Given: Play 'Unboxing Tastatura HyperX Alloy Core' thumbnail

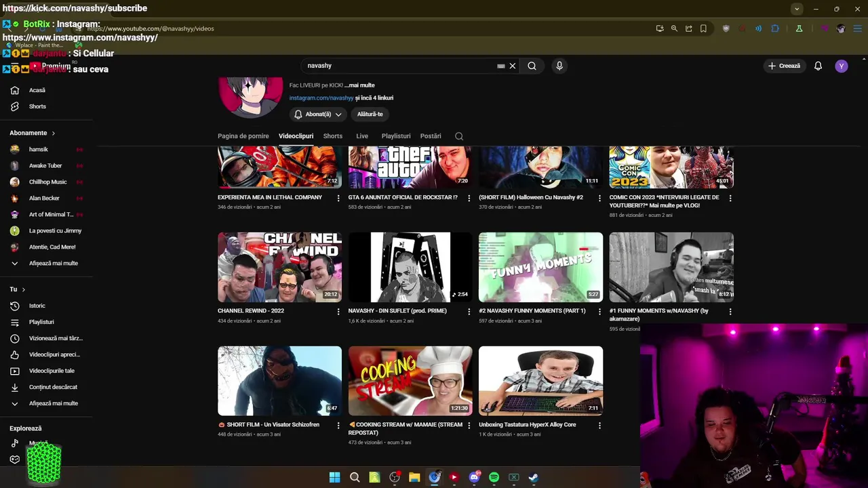Looking at the screenshot, I should [540, 381].
